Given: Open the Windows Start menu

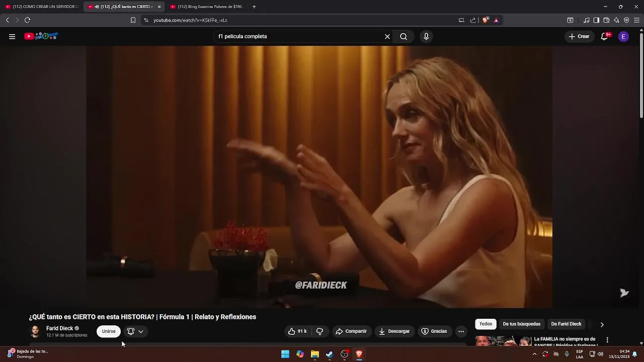Looking at the screenshot, I should (285, 354).
